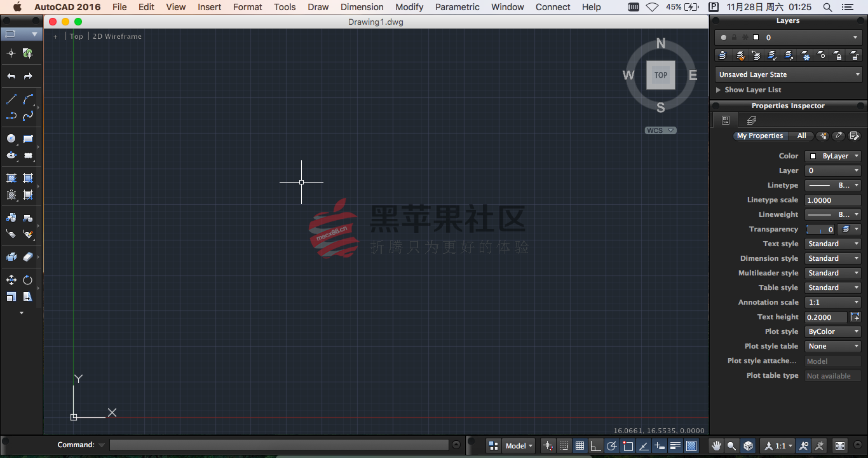Select the Rotate tool
Viewport: 868px width, 458px height.
coord(28,280)
